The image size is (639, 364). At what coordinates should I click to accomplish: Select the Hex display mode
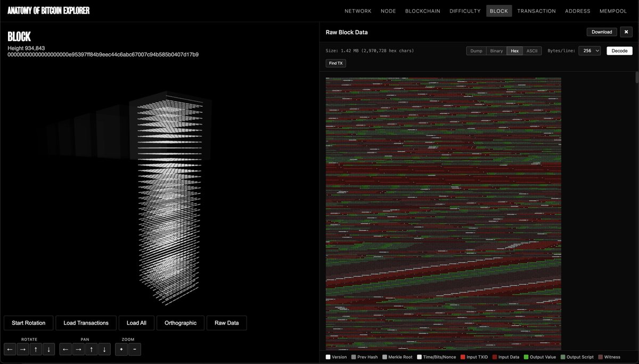coord(514,51)
